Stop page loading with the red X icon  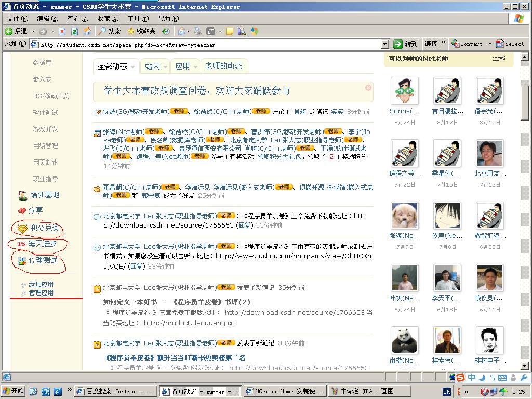pos(62,31)
